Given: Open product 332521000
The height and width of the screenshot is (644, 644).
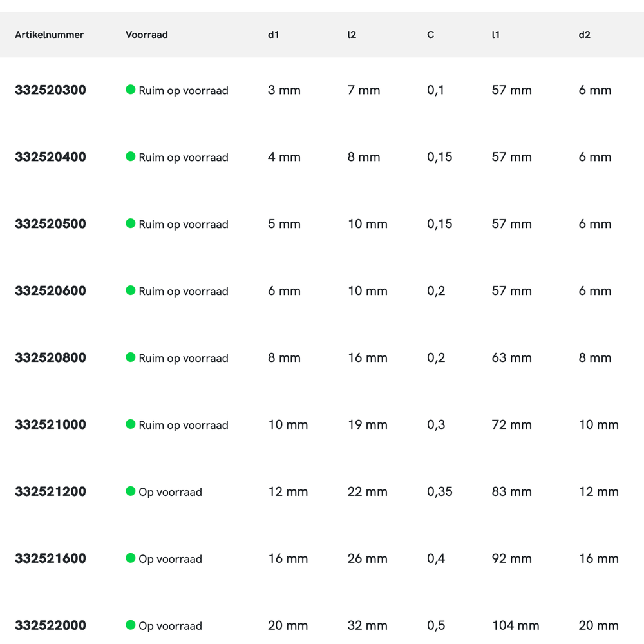Looking at the screenshot, I should [50, 425].
